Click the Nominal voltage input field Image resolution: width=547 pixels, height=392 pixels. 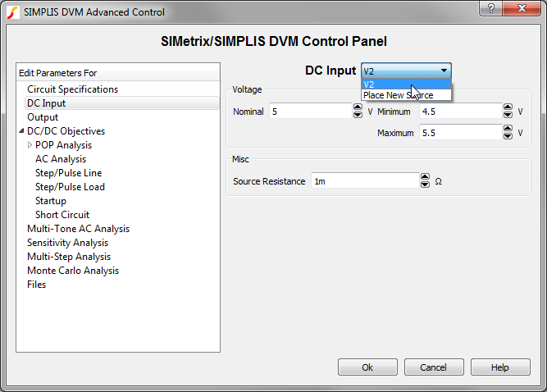[309, 111]
